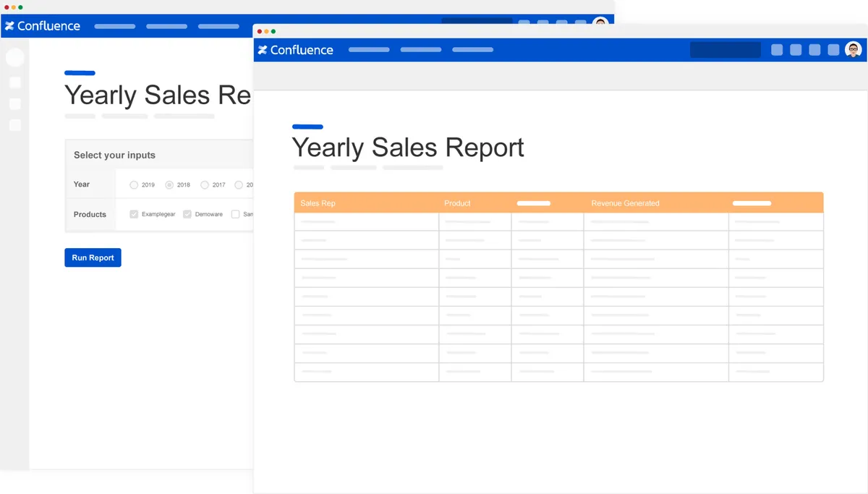Screen dimensions: 868x494
Task: Tick the unchecked Products checkbox in back window
Action: (x=235, y=214)
